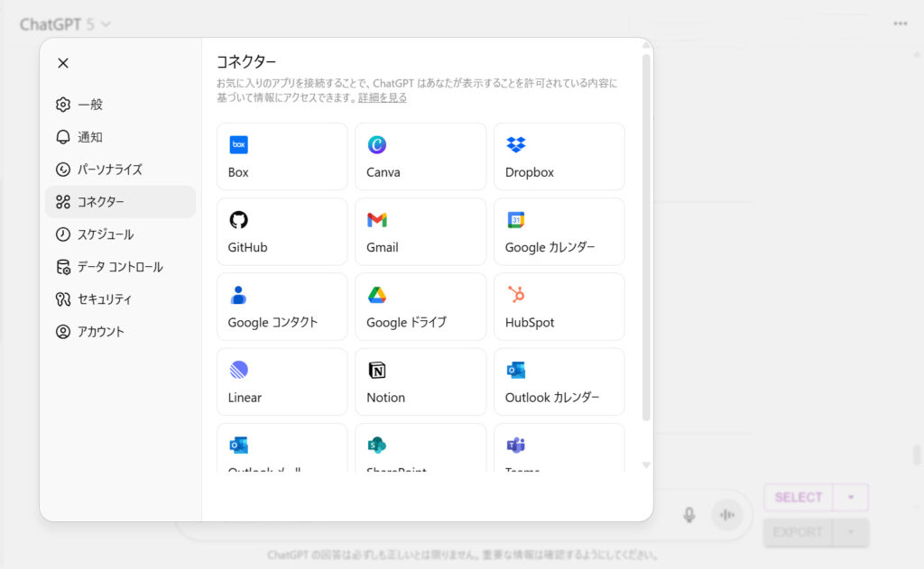The height and width of the screenshot is (569, 924).
Task: Open the セキュリティ settings tab
Action: [x=121, y=299]
